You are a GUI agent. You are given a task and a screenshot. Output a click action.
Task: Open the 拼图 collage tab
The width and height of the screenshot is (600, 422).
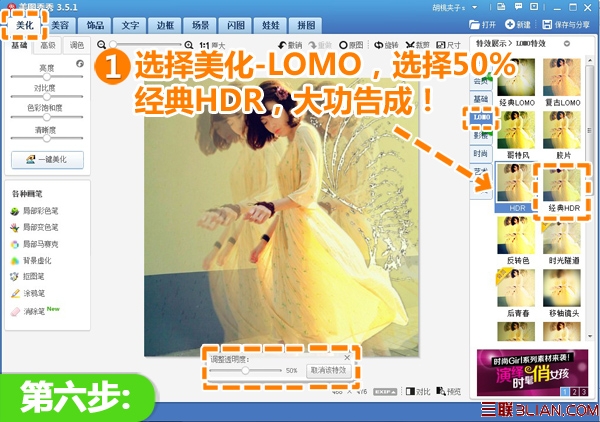pos(306,26)
